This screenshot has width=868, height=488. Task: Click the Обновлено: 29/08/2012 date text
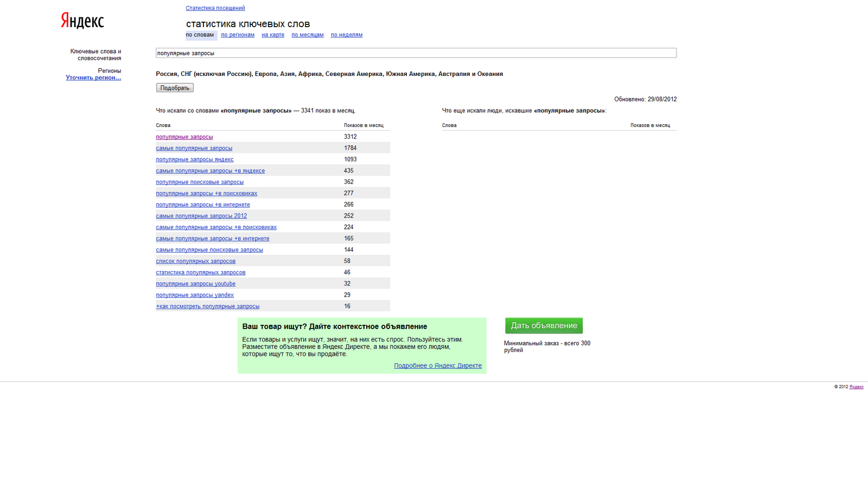pos(646,99)
